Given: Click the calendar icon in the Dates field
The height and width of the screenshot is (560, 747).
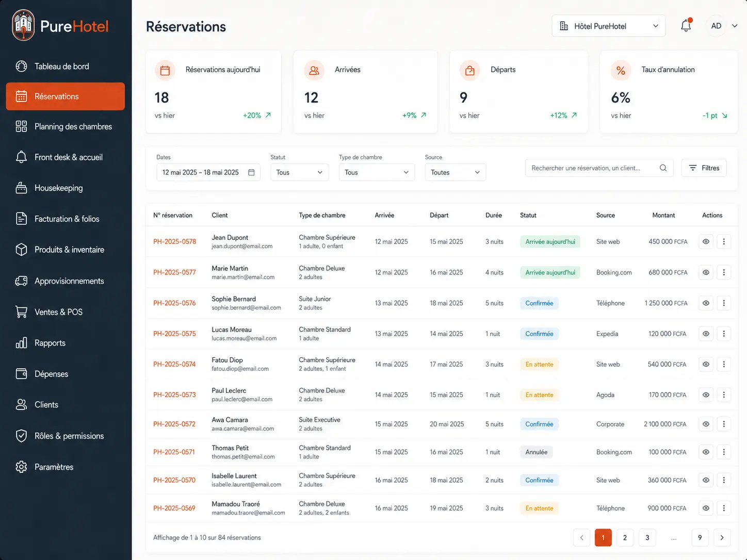Looking at the screenshot, I should [251, 172].
